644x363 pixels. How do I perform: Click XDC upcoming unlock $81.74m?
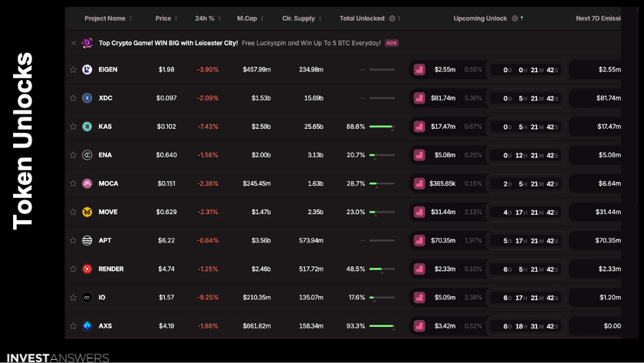(x=443, y=97)
